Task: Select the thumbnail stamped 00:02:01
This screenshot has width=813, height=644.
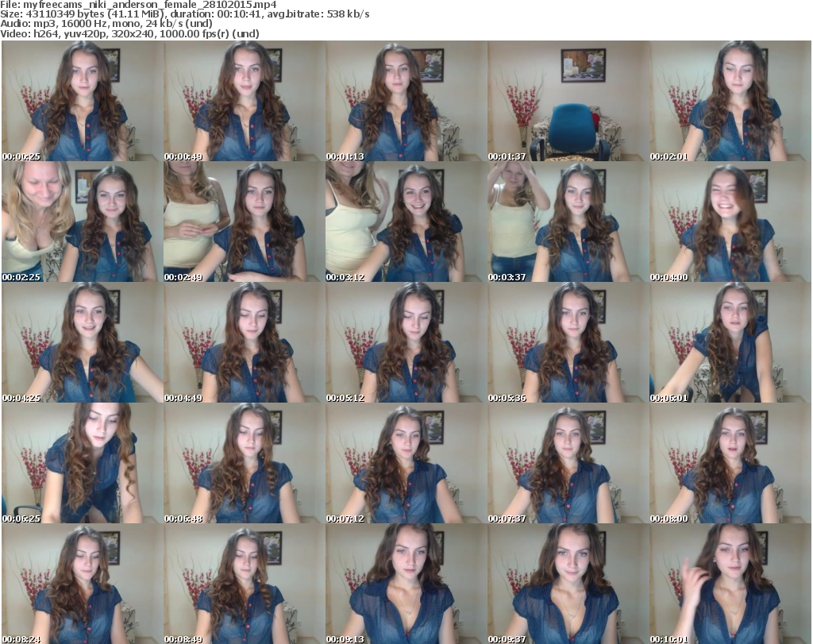Action: coord(730,101)
